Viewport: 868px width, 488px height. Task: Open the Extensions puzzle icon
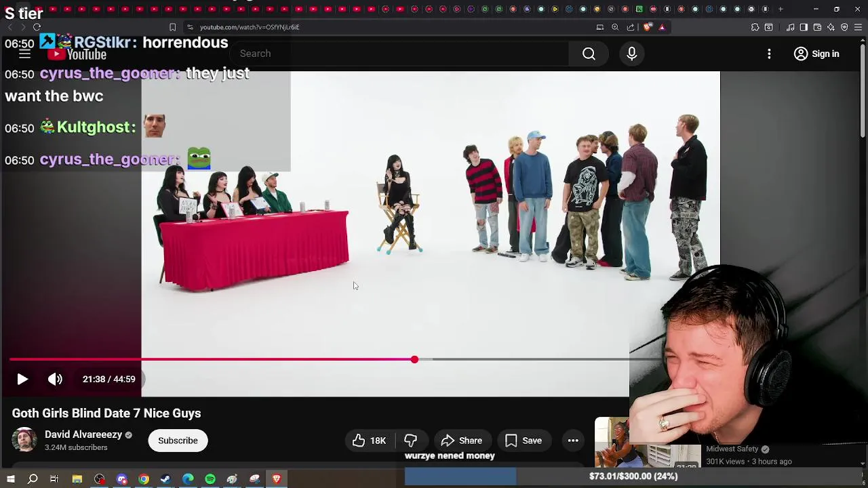pos(755,27)
